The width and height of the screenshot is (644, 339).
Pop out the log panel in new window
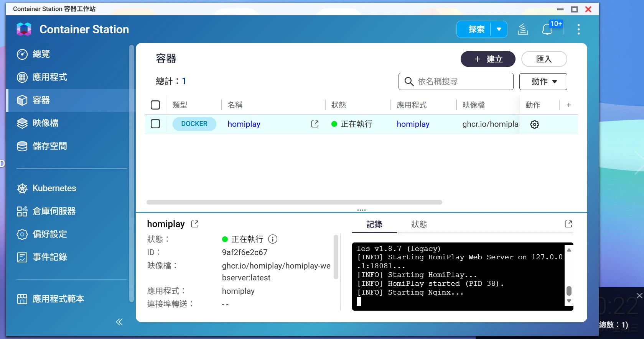tap(568, 224)
